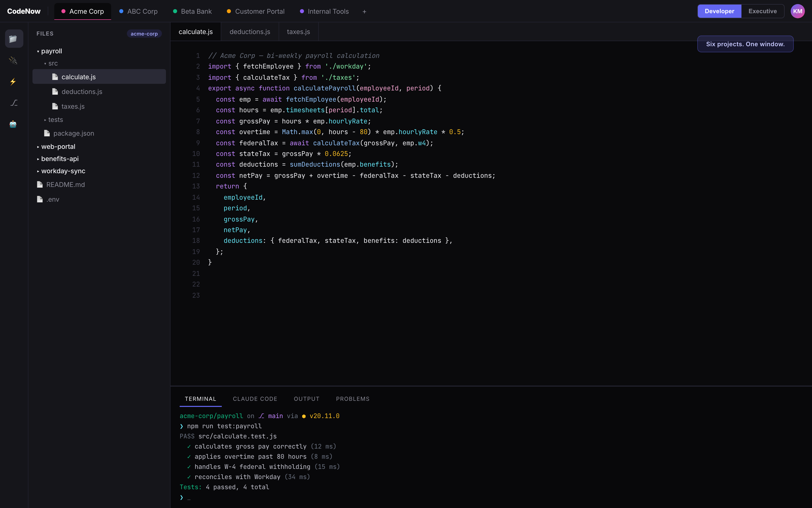Switch to Developer mode

point(719,11)
